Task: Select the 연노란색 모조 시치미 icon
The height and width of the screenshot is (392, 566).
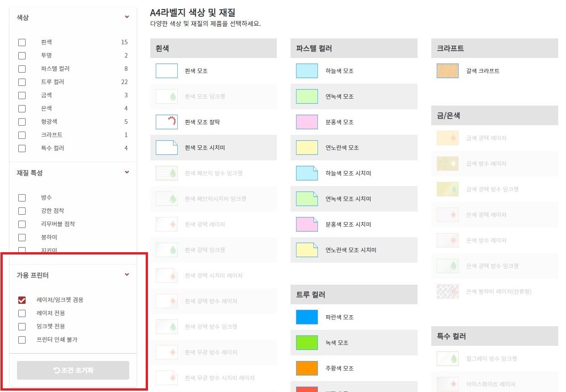Action: coord(307,250)
